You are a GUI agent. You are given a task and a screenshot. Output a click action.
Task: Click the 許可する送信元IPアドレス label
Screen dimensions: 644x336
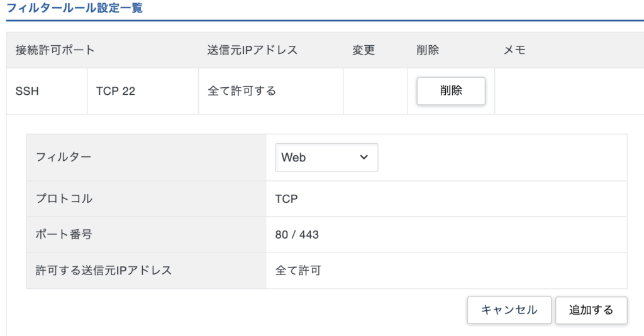coord(104,270)
